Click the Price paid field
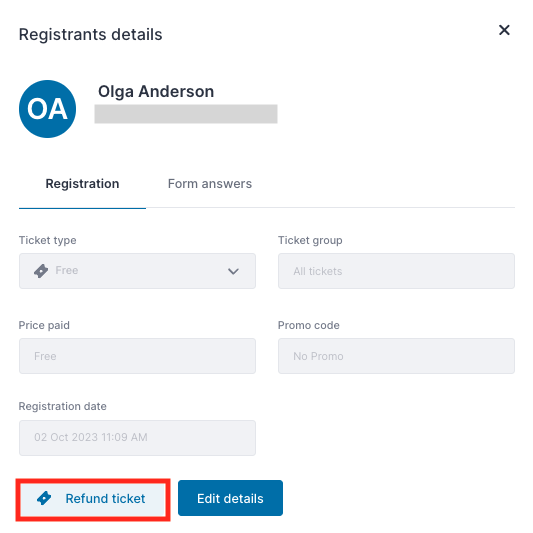This screenshot has height=533, width=533. (x=137, y=356)
